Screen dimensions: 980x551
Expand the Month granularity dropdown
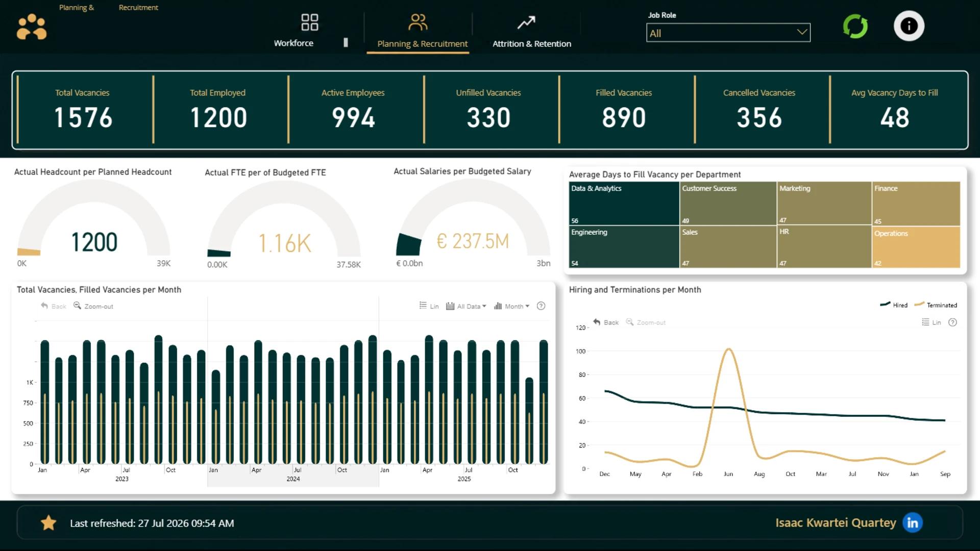511,306
